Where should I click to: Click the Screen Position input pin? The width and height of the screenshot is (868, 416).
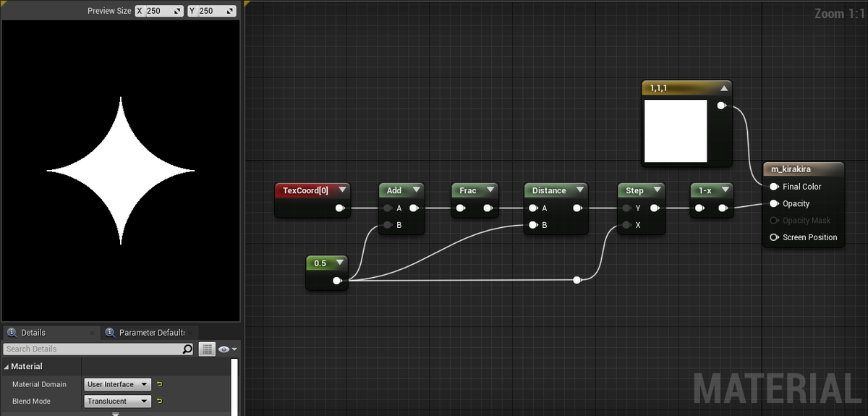(774, 237)
